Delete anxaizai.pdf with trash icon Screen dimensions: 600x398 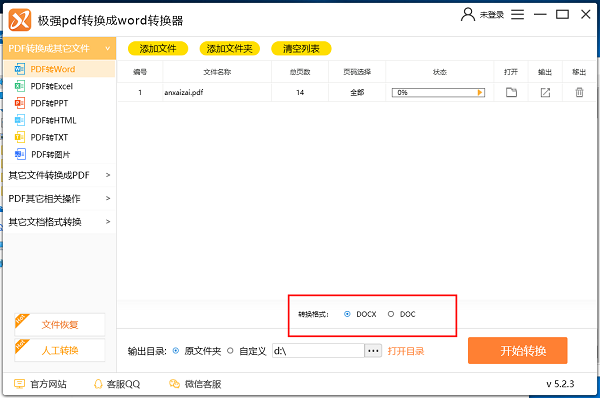pos(579,92)
